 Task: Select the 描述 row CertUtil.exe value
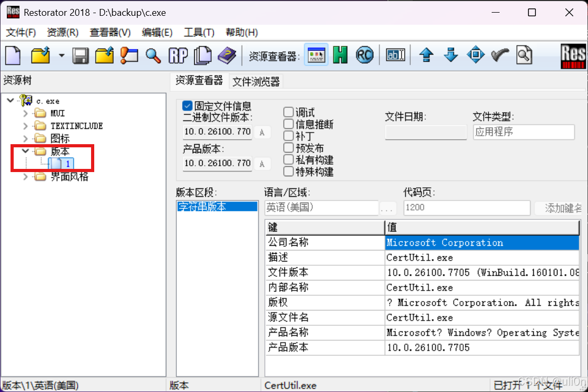click(482, 257)
